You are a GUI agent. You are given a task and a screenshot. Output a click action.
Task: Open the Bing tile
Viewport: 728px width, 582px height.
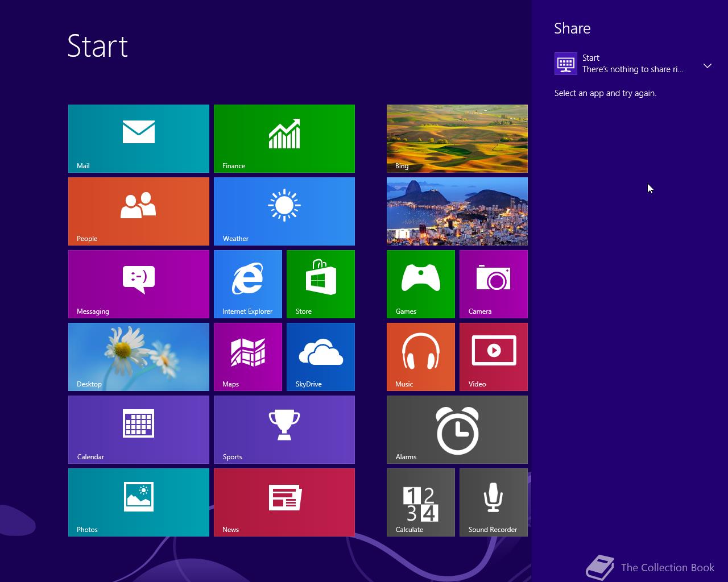457,139
